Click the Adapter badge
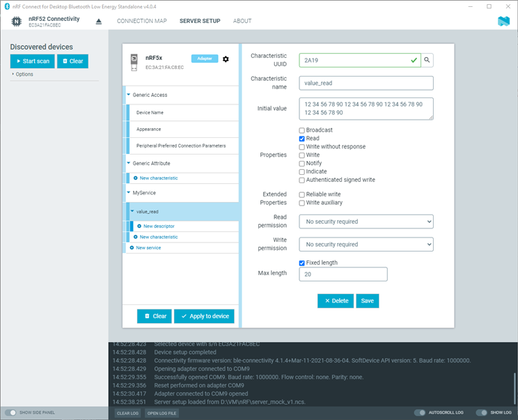The width and height of the screenshot is (518, 420). [205, 59]
